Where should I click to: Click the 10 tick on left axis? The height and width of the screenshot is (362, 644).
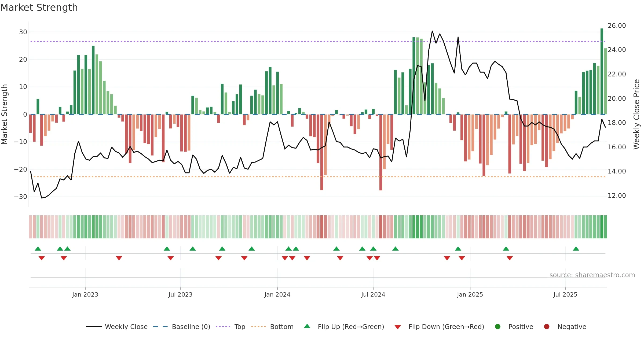23,87
